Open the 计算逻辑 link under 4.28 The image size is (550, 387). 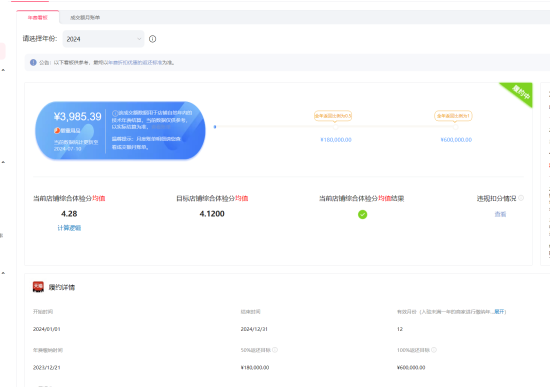[69, 228]
